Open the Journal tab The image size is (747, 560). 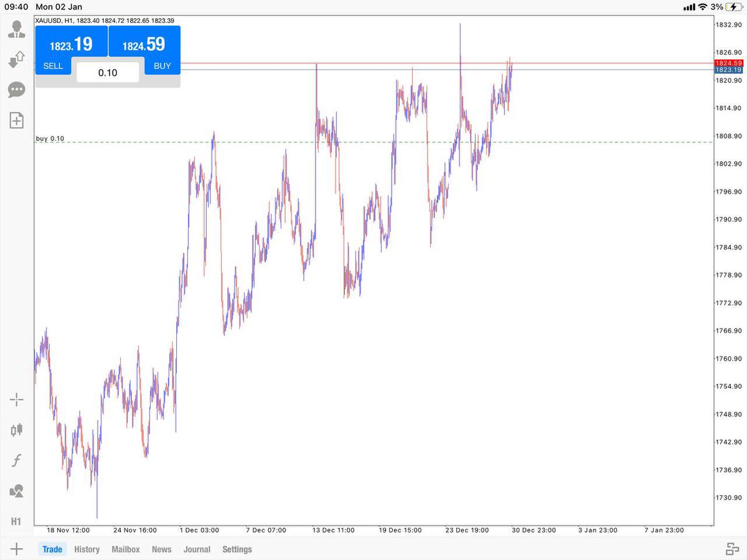tap(197, 549)
